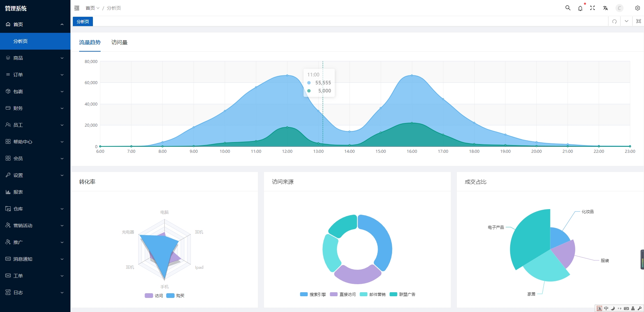Click the IME 中 language indicator
The image size is (644, 312).
tap(606, 308)
